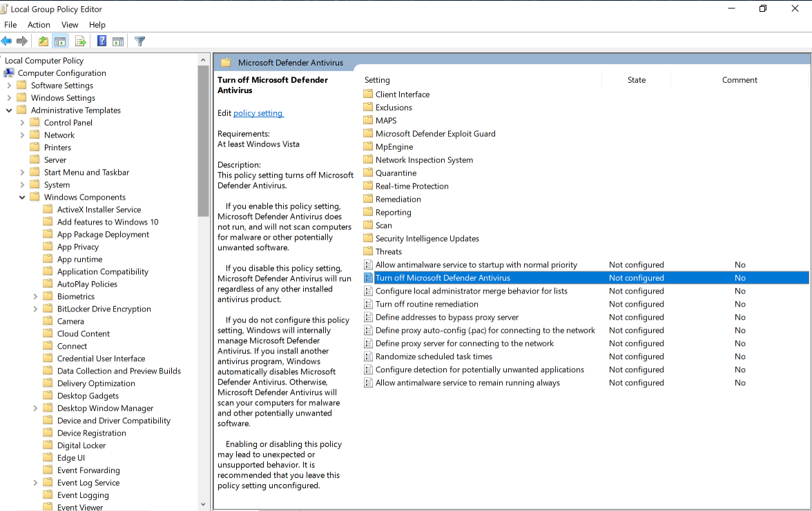Click the tree pane scroll up arrow
This screenshot has width=812, height=511.
click(203, 60)
